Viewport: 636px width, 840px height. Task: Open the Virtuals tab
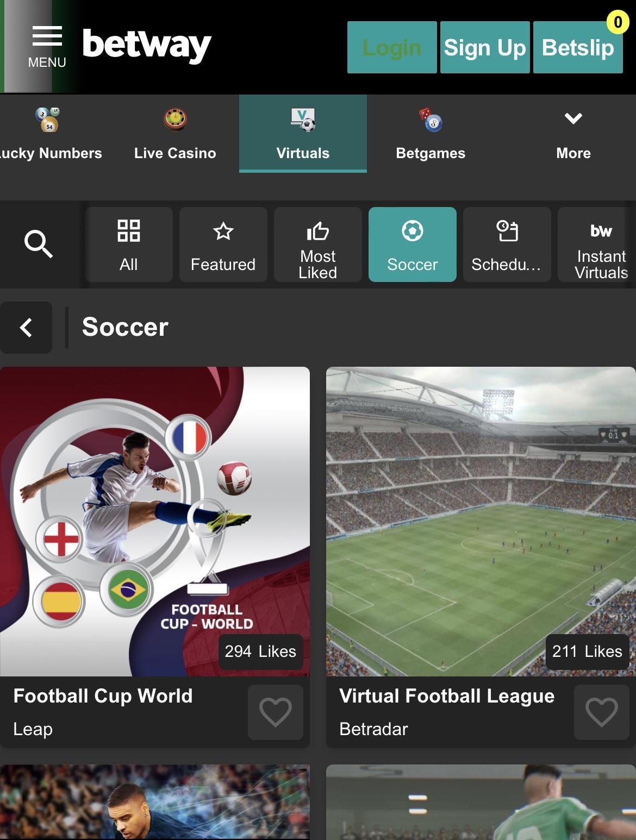(x=303, y=134)
